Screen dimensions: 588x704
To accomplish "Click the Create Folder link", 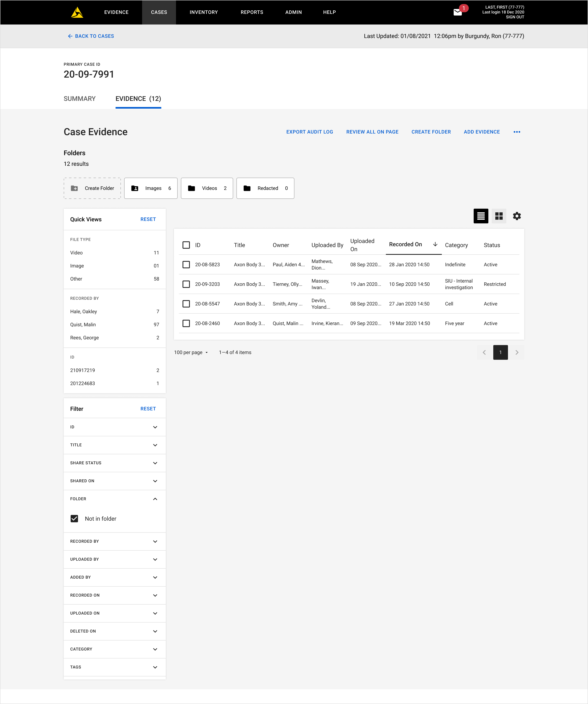I will pyautogui.click(x=431, y=132).
